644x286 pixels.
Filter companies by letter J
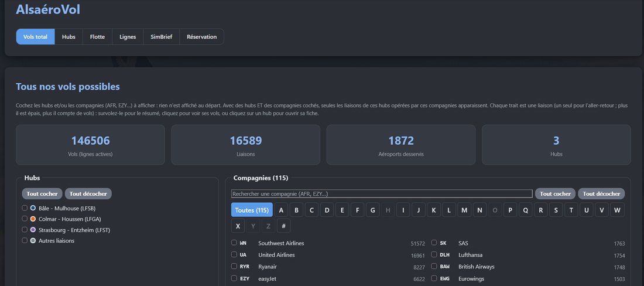[x=419, y=210]
